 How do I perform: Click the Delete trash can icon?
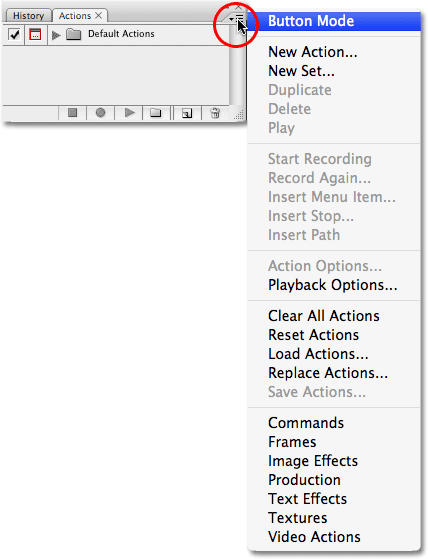pyautogui.click(x=215, y=113)
